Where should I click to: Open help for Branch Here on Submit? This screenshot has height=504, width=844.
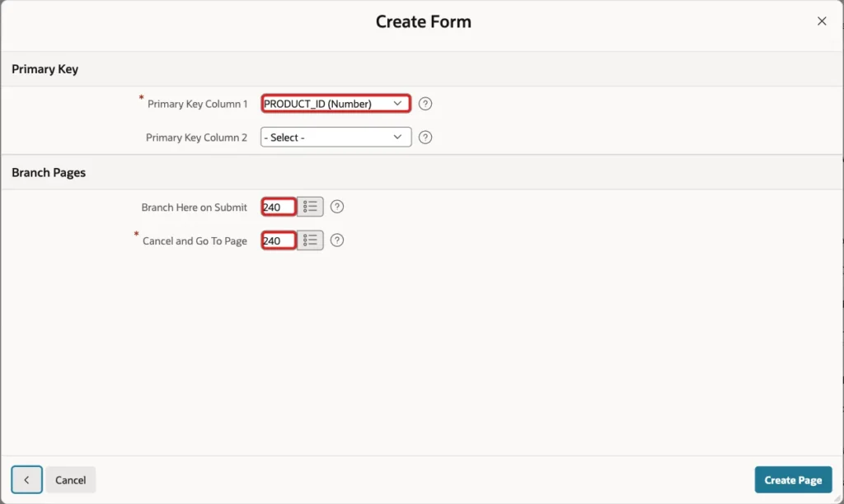[337, 207]
